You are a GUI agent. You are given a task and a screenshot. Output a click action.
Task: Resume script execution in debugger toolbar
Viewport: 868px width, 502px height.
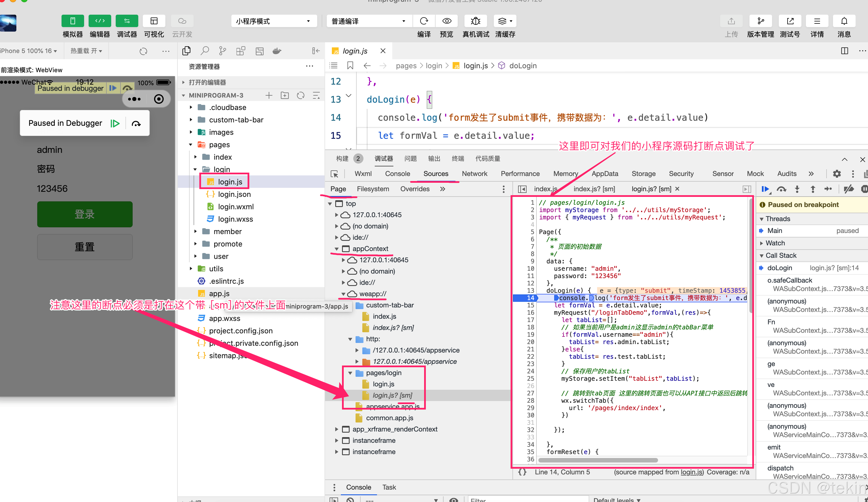pyautogui.click(x=765, y=189)
